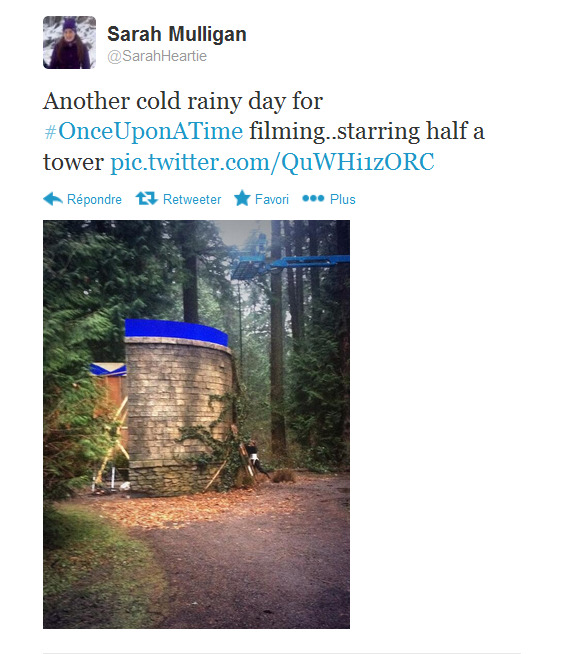Follow the #OnceUponATime hashtag

144,131
